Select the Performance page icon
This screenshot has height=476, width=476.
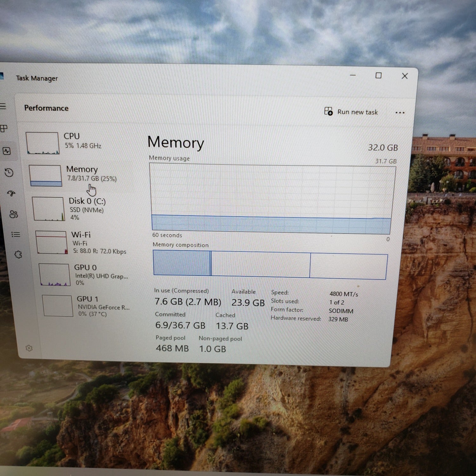point(7,151)
